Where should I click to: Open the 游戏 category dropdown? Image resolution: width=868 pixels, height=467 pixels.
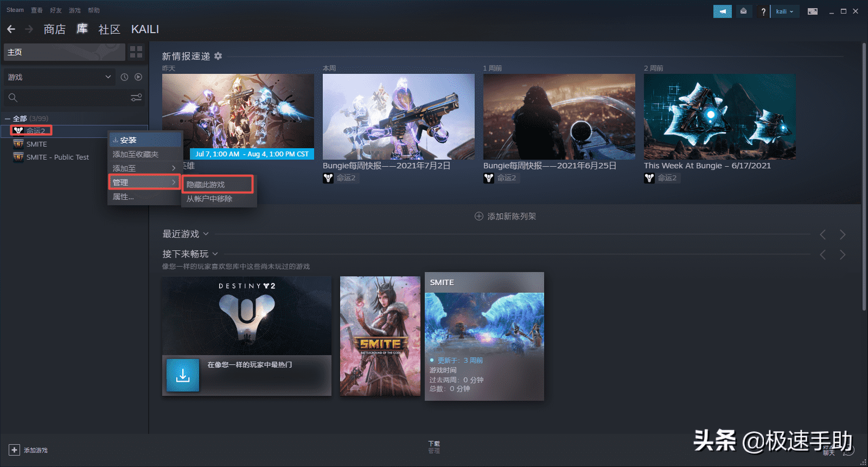coord(60,77)
